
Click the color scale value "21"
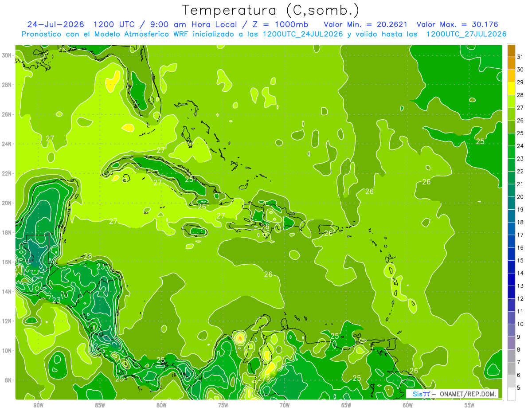pyautogui.click(x=520, y=184)
